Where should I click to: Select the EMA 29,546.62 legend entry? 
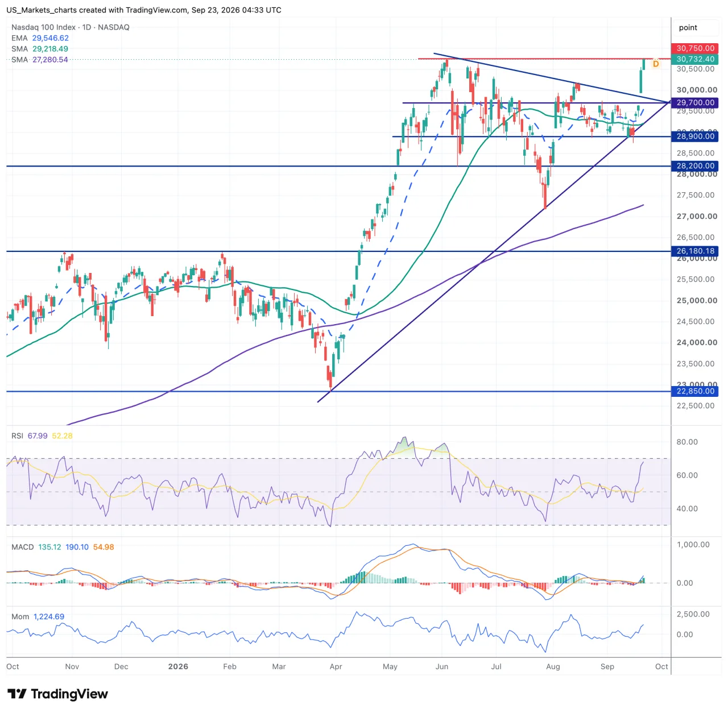[40, 38]
